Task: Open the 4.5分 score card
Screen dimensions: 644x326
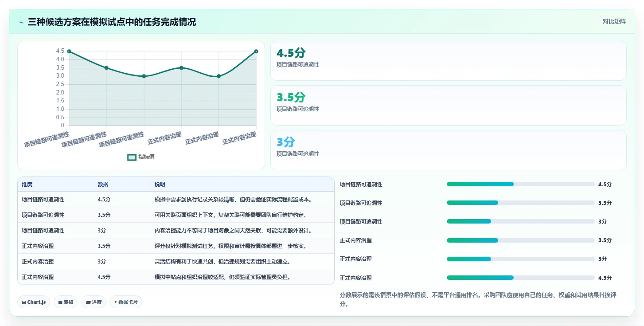Action: coord(449,61)
